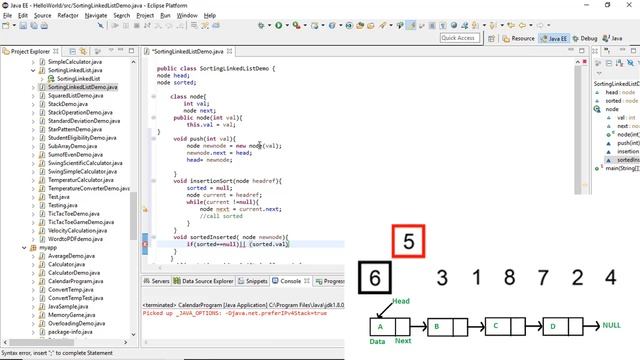Open the Search menu
This screenshot has width=640, height=360.
pos(122,16)
